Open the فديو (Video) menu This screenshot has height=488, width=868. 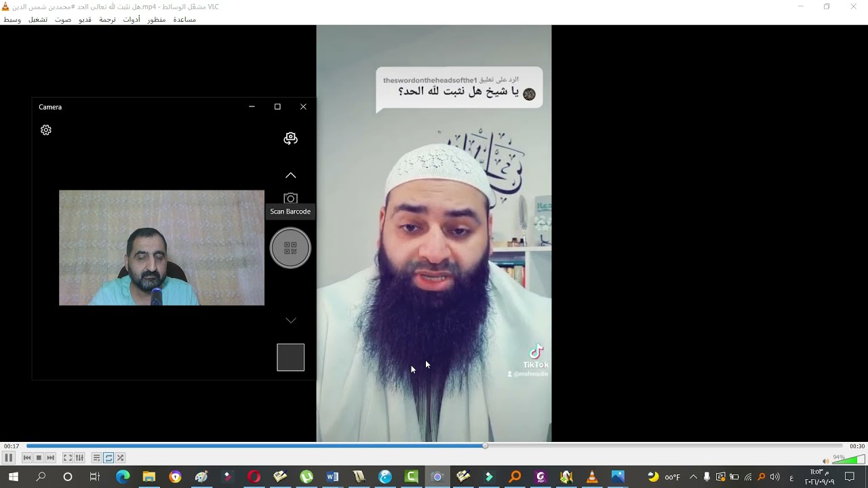(85, 20)
